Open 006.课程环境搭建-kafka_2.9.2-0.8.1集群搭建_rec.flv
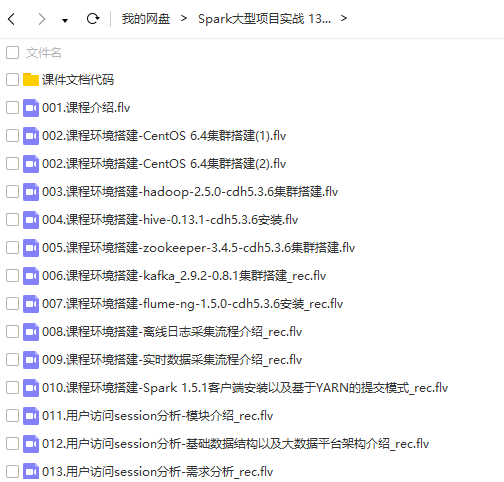Image resolution: width=504 pixels, height=482 pixels. tap(184, 276)
